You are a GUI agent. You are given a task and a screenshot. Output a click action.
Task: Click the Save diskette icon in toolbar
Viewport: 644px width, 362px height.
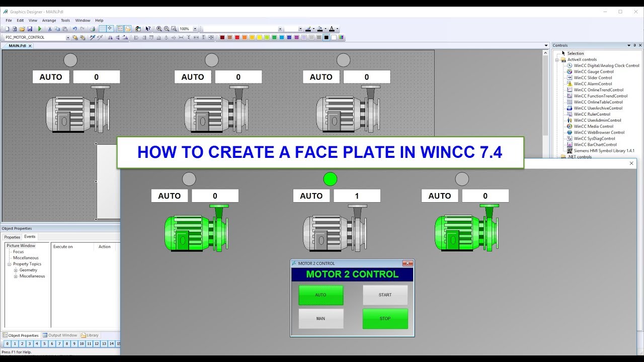point(30,29)
